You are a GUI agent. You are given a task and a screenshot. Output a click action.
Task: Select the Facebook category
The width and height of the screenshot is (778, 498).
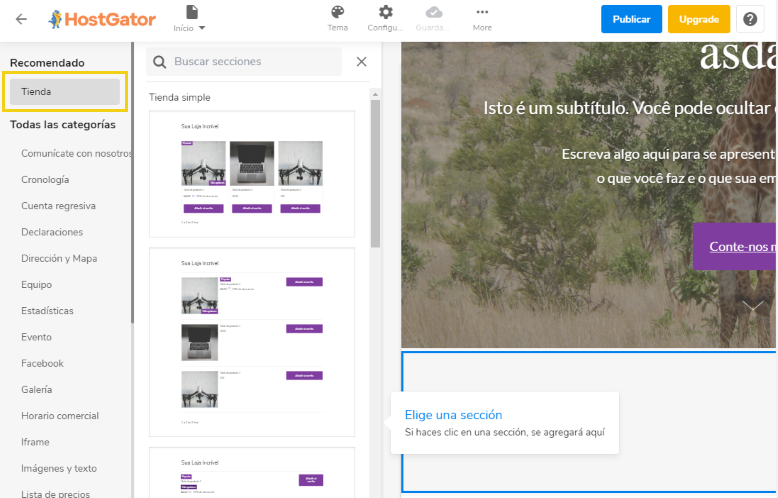pyautogui.click(x=42, y=364)
